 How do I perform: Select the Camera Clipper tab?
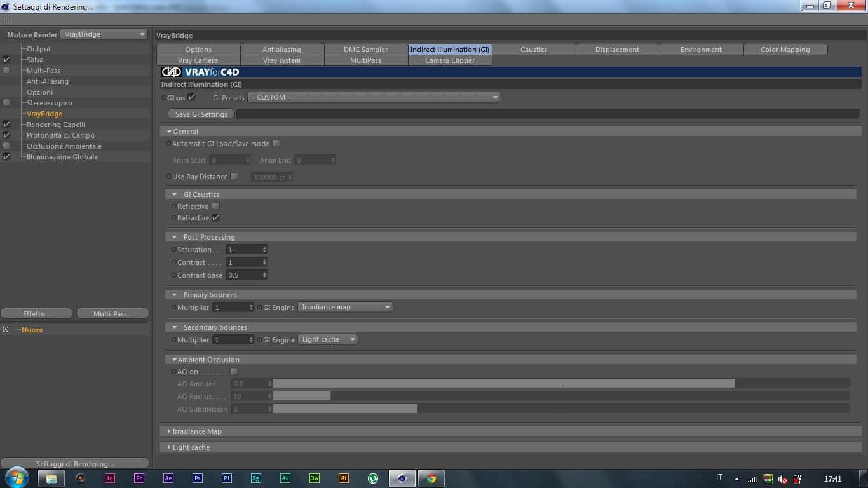coord(450,60)
